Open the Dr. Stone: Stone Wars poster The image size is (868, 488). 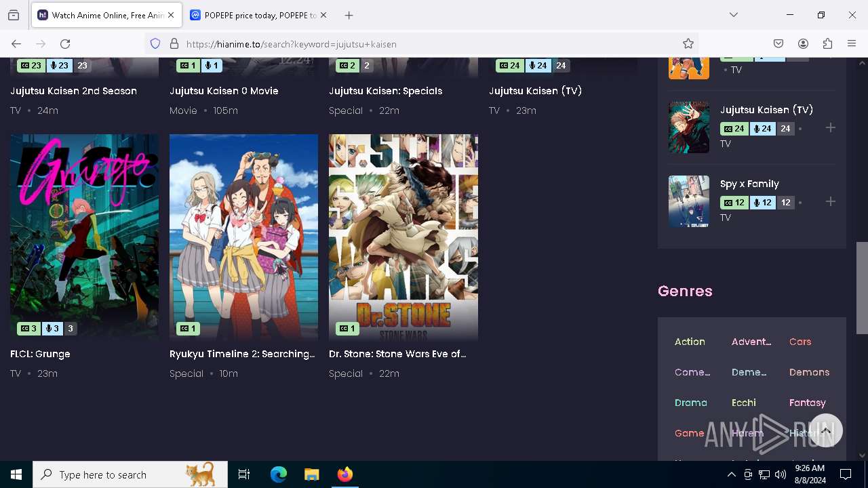[403, 237]
